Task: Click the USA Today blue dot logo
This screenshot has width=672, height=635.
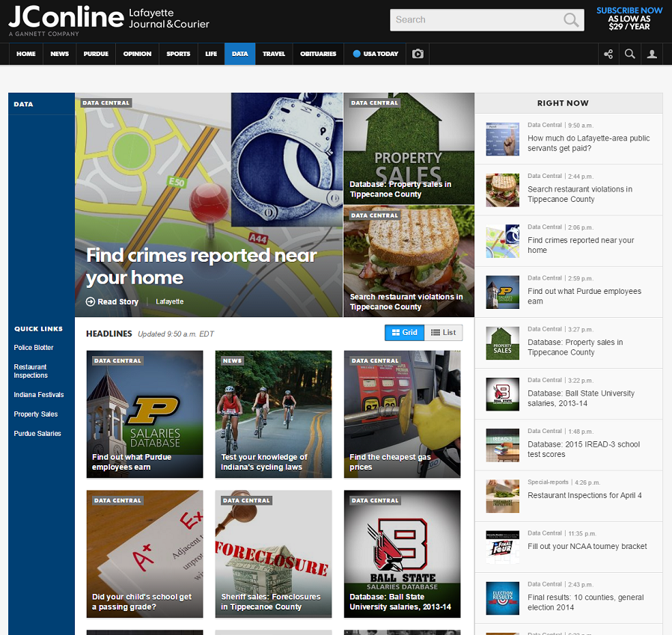Action: [x=357, y=54]
